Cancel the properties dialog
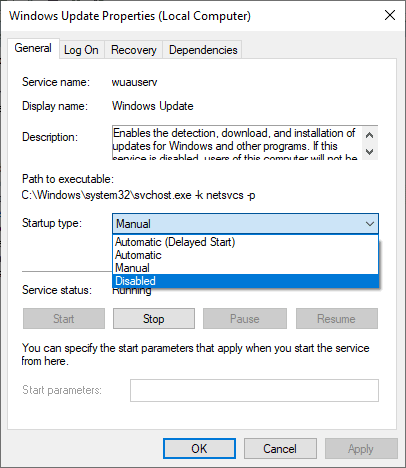 (x=280, y=449)
